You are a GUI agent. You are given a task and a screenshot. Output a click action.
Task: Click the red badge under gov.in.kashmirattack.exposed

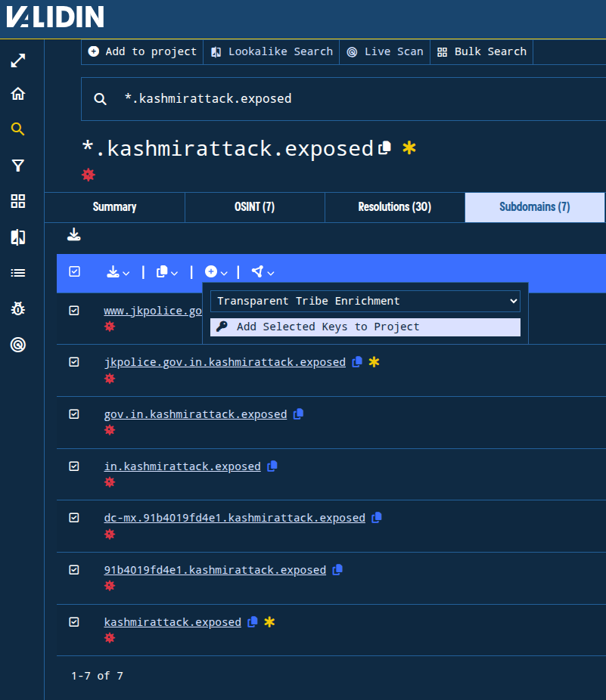(110, 430)
